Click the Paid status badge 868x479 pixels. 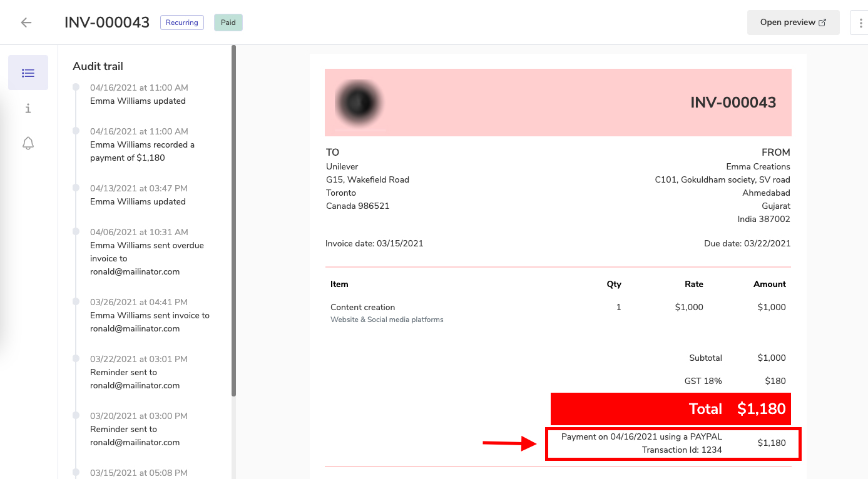click(228, 23)
